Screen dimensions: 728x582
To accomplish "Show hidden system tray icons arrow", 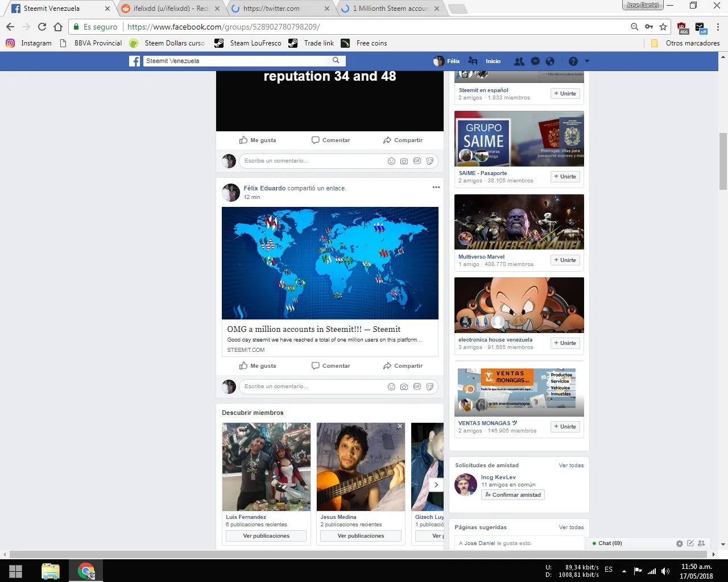I will tap(624, 571).
